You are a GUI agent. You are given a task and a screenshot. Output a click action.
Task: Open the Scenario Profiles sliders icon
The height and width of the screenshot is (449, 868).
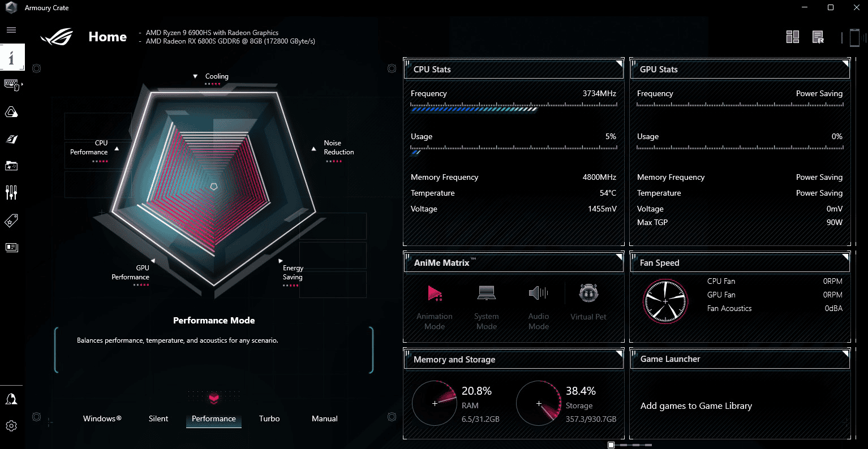(x=11, y=193)
